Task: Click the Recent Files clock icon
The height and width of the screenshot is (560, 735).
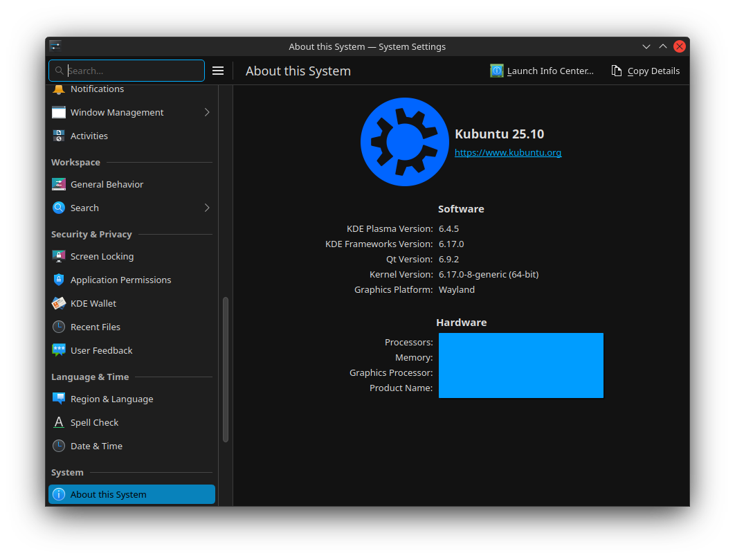Action: tap(59, 327)
